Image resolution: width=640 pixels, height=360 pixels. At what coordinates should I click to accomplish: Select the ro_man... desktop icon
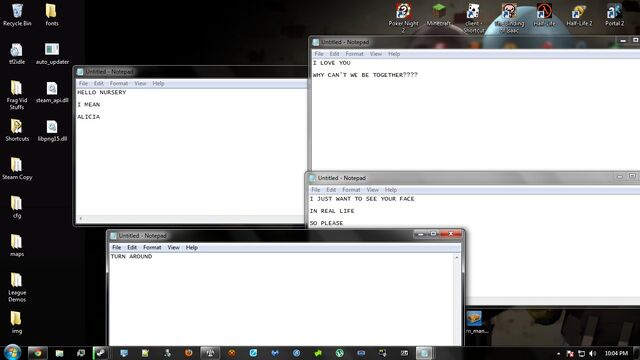pyautogui.click(x=476, y=322)
